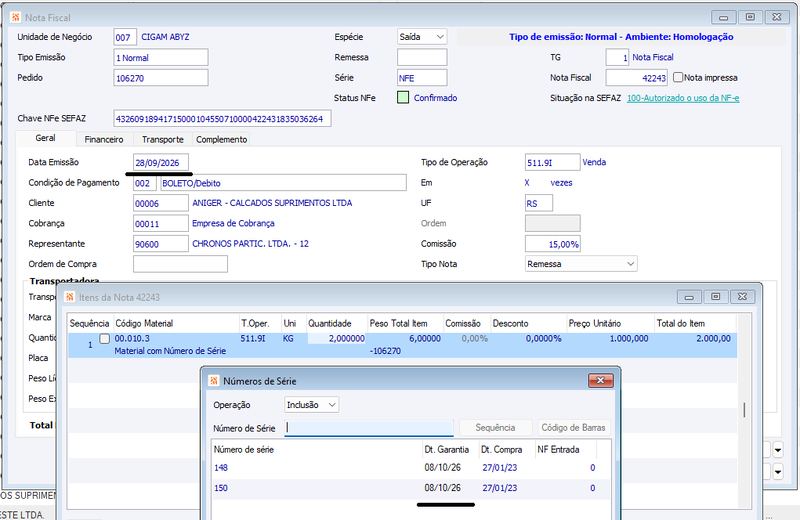Screen dimensions: 800x520
Task: Switch to the Financeiro tab
Action: (x=104, y=139)
